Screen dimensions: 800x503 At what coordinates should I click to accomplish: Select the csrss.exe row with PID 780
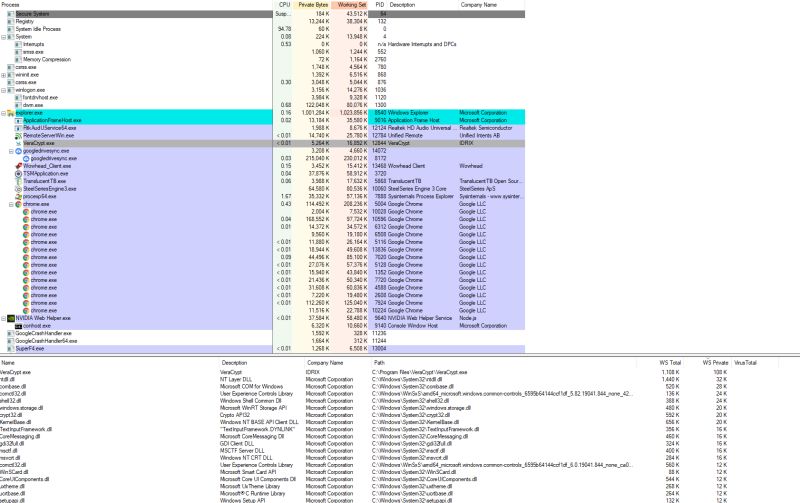[x=262, y=67]
